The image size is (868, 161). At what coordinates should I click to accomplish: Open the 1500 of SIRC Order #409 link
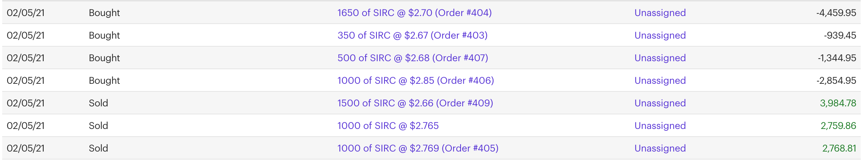pos(415,103)
